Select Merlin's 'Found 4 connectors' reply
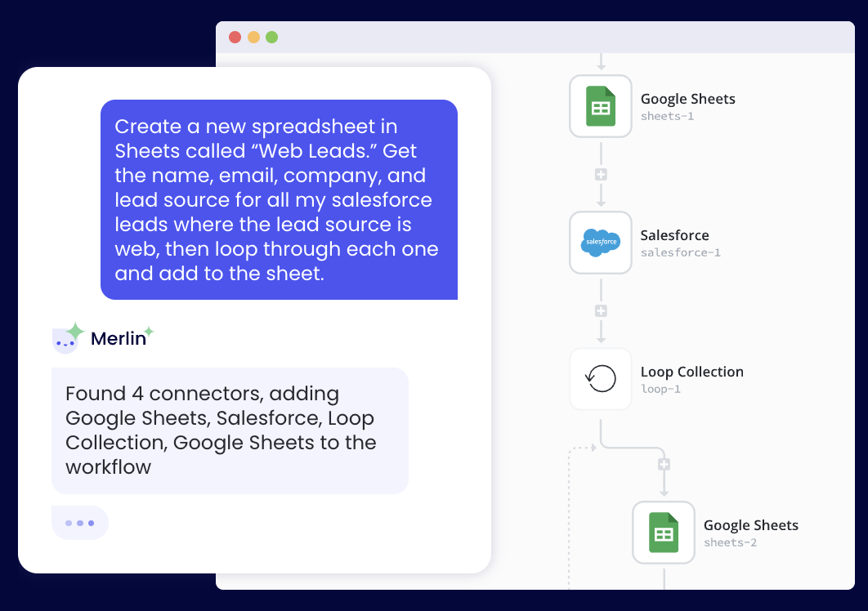 230,430
